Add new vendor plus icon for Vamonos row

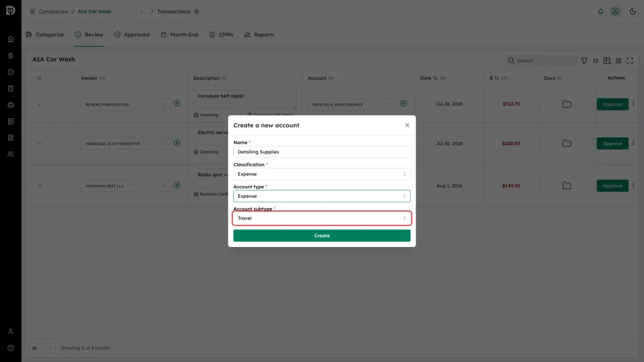[177, 185]
